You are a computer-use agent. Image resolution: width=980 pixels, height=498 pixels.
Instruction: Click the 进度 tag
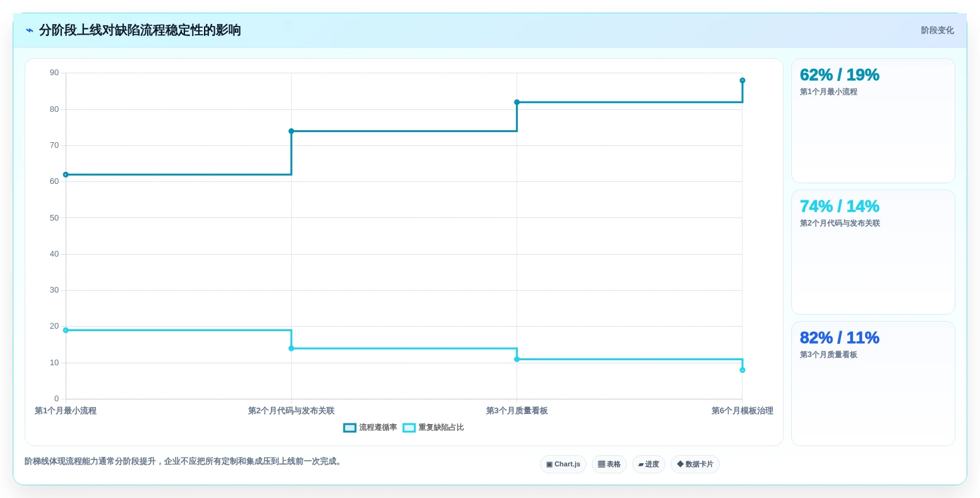point(648,465)
